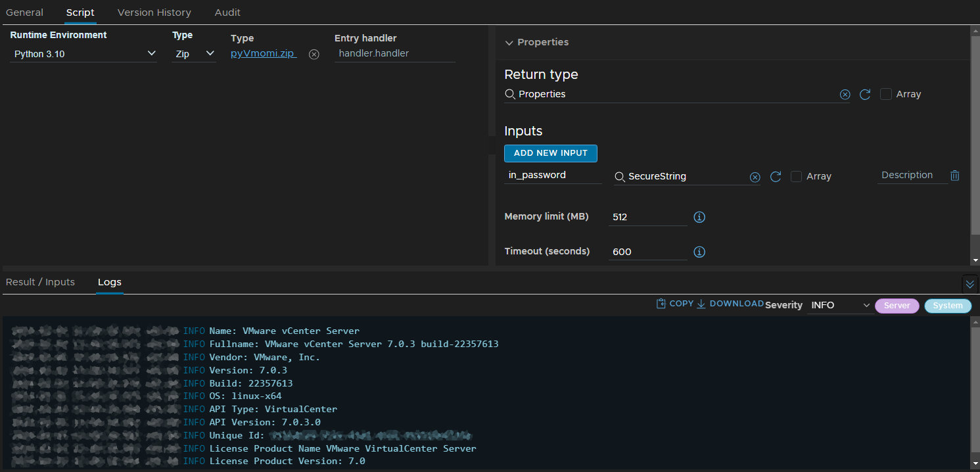Reset the in_password type with refresh icon
The height and width of the screenshot is (472, 980).
(x=776, y=177)
